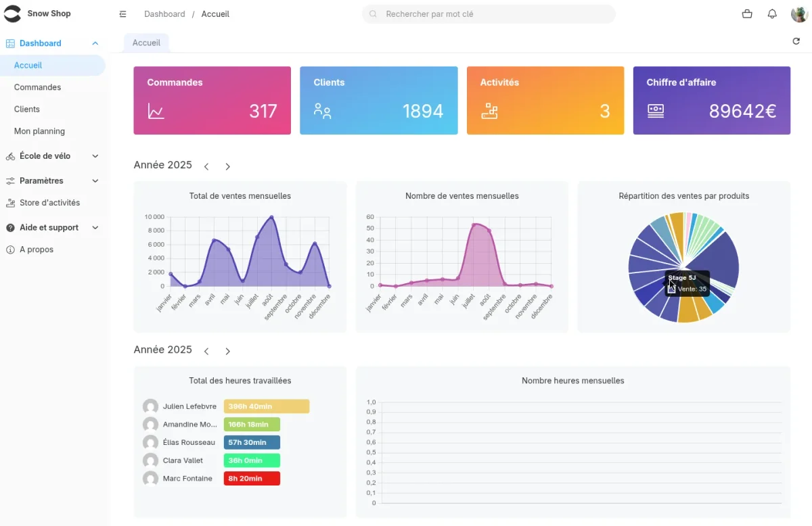Viewport: 812px width, 526px height.
Task: Click the next year arrow button
Action: 227,166
